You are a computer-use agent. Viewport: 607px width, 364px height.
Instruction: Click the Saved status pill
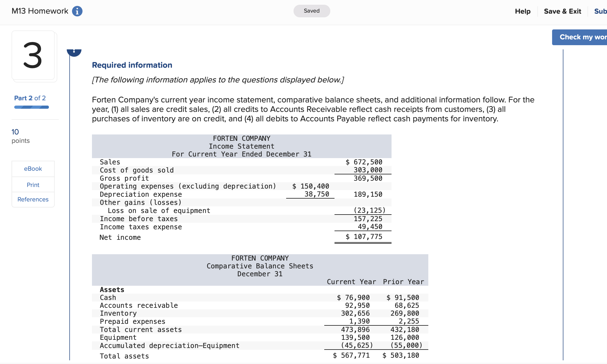312,11
